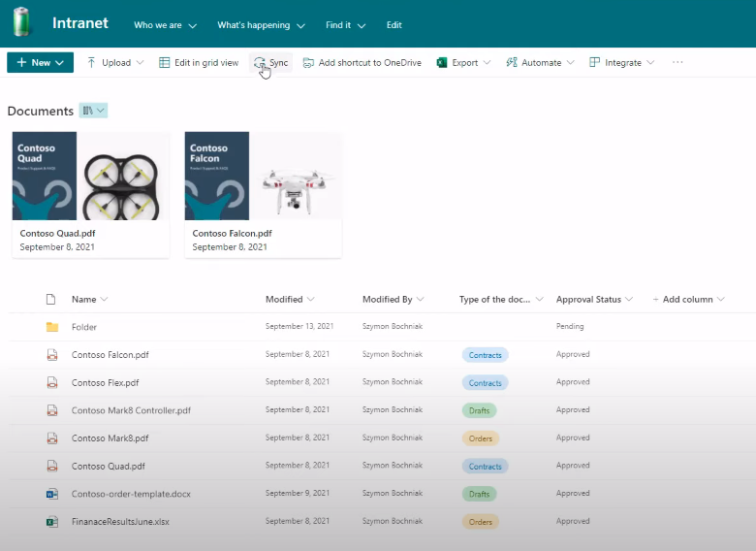Click the yellow Folder icon

pos(52,327)
